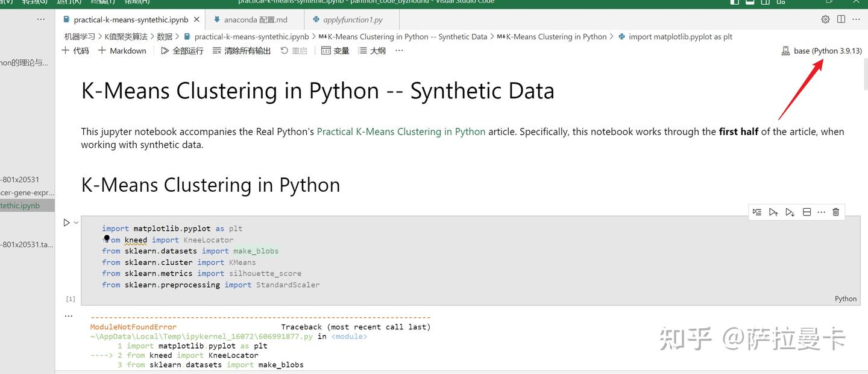Run the import code cell

(66, 223)
